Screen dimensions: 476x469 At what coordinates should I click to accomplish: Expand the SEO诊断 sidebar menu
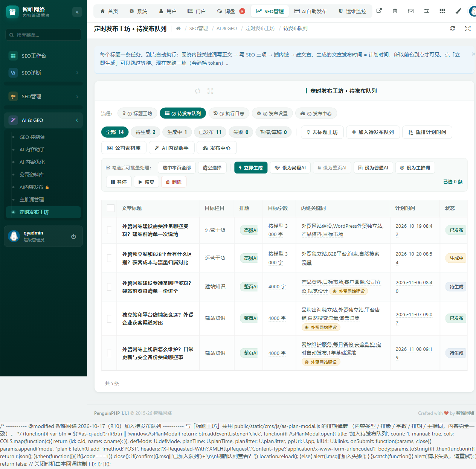click(x=43, y=73)
